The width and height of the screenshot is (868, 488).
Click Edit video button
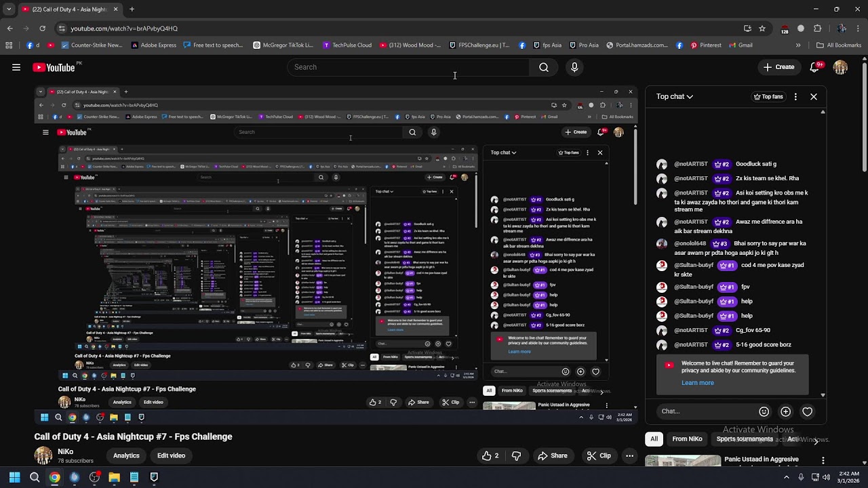tap(172, 456)
